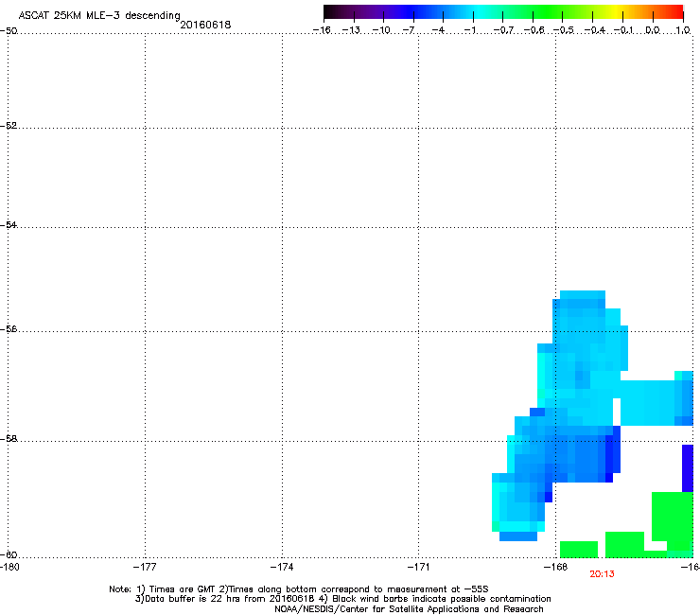
Task: Click the 0.0 label on the color scale
Action: pos(653,30)
